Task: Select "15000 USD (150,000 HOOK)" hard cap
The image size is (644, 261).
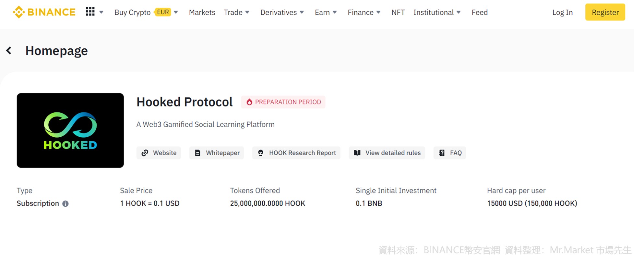Action: [x=532, y=203]
